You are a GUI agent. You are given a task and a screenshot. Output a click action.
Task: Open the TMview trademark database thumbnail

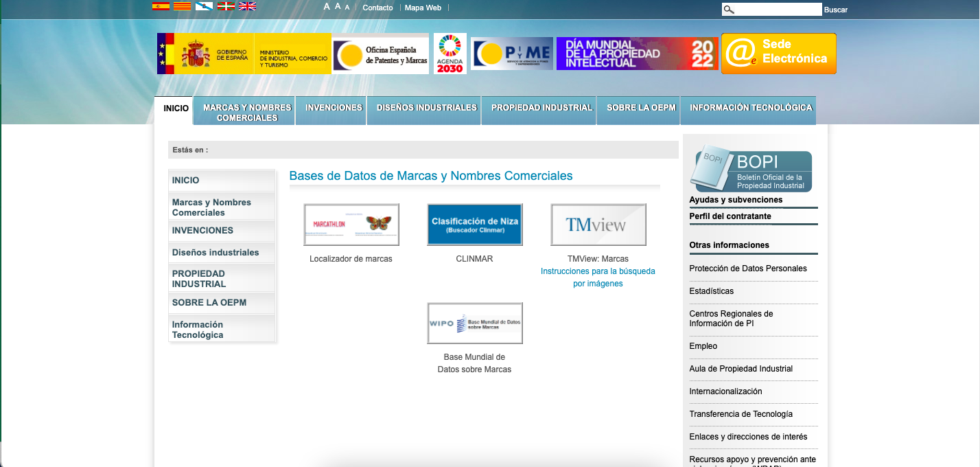(x=598, y=225)
